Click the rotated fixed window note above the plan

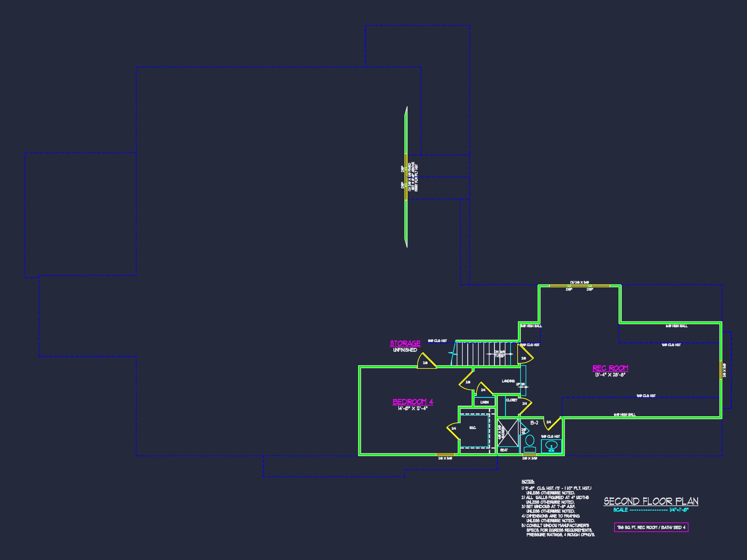tap(413, 177)
